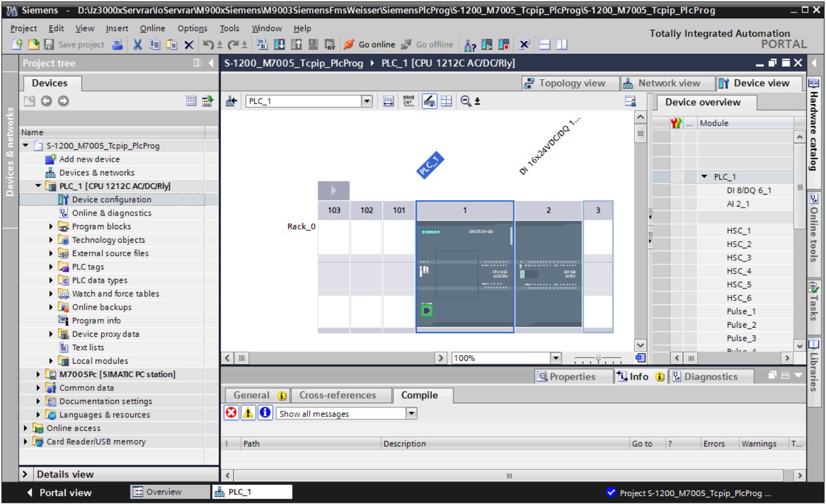Screen dimensions: 826x504
Task: Click the Start CPU icon
Action: tap(486, 45)
